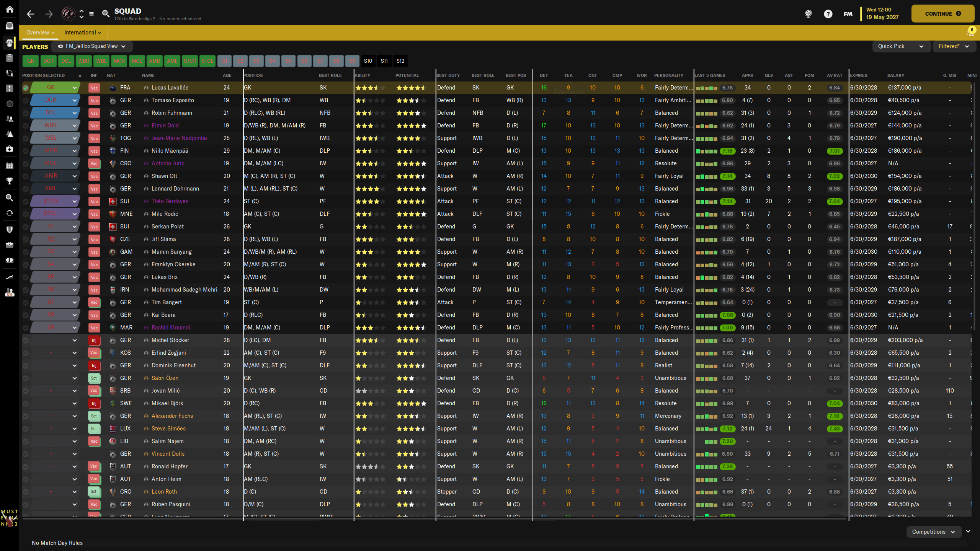Viewport: 980px width, 551px height.
Task: Open the help question mark icon
Action: click(x=828, y=14)
